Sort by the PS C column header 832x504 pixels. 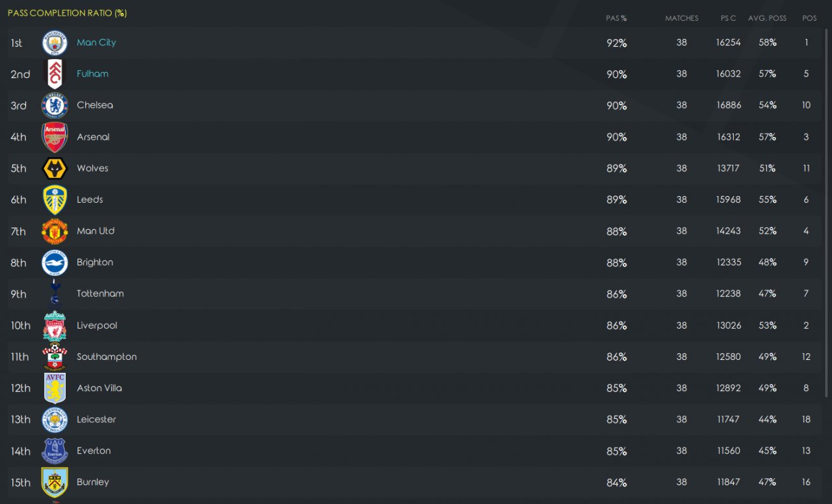click(x=728, y=18)
